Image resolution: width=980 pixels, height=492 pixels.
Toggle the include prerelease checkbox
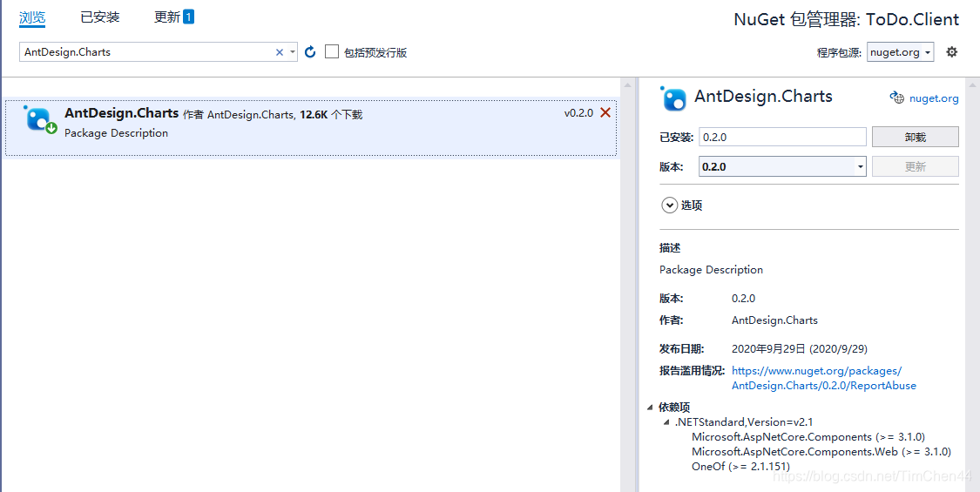(x=332, y=51)
